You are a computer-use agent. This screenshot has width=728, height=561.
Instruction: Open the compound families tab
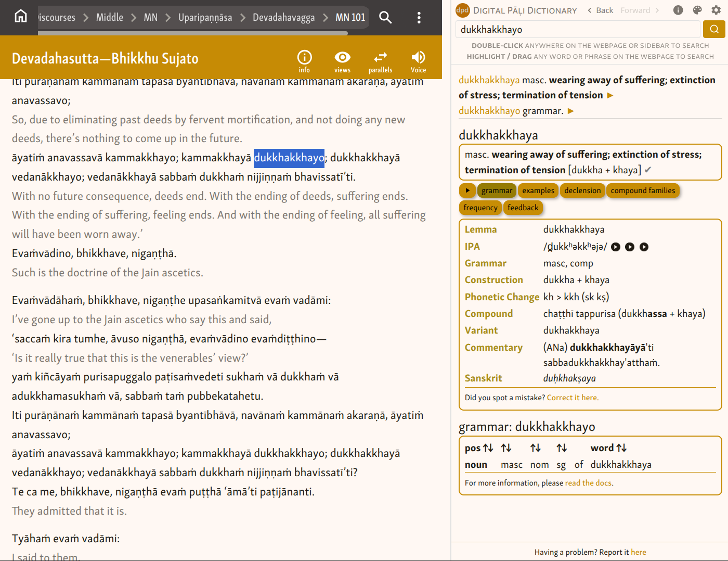coord(643,190)
